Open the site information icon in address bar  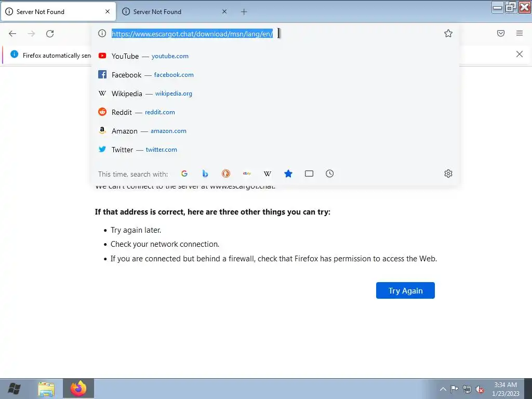tap(102, 33)
